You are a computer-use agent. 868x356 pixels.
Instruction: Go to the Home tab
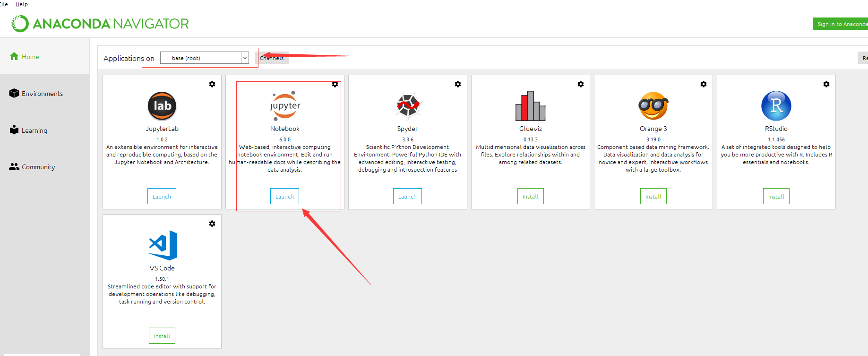pyautogui.click(x=44, y=56)
